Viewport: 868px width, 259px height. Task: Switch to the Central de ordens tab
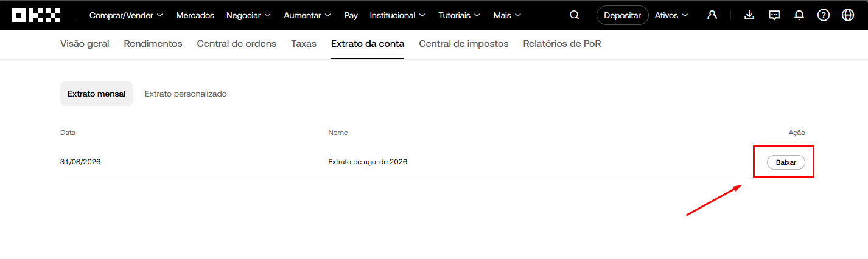pyautogui.click(x=236, y=44)
